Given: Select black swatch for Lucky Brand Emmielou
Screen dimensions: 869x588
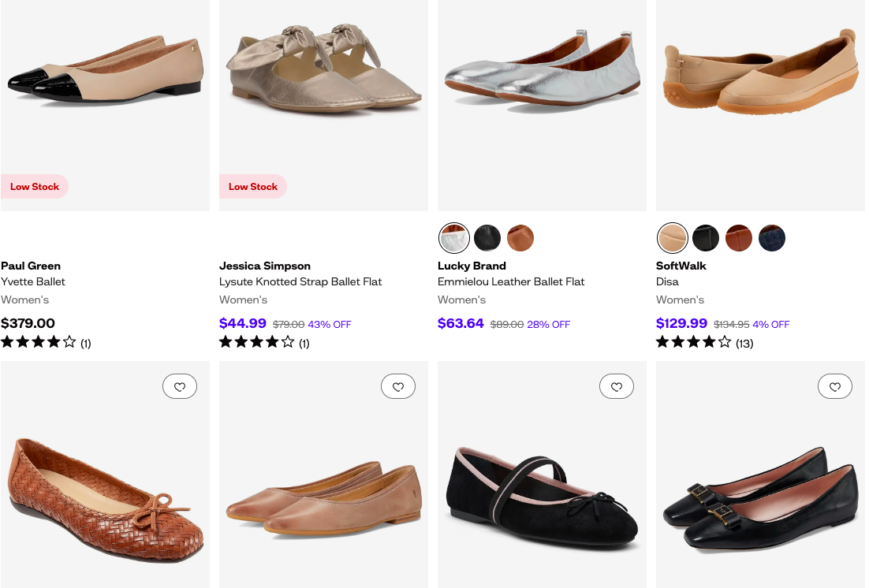Looking at the screenshot, I should pyautogui.click(x=487, y=237).
